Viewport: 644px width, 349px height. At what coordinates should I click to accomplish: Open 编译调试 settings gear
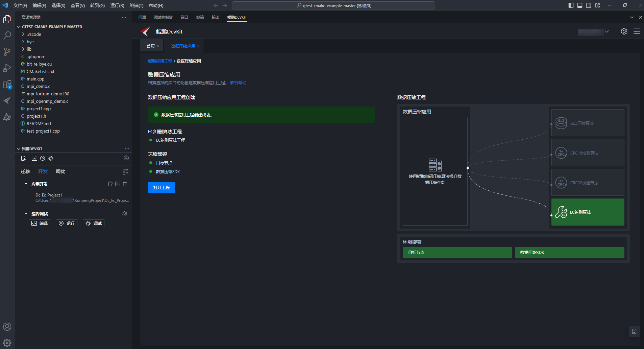click(x=125, y=214)
